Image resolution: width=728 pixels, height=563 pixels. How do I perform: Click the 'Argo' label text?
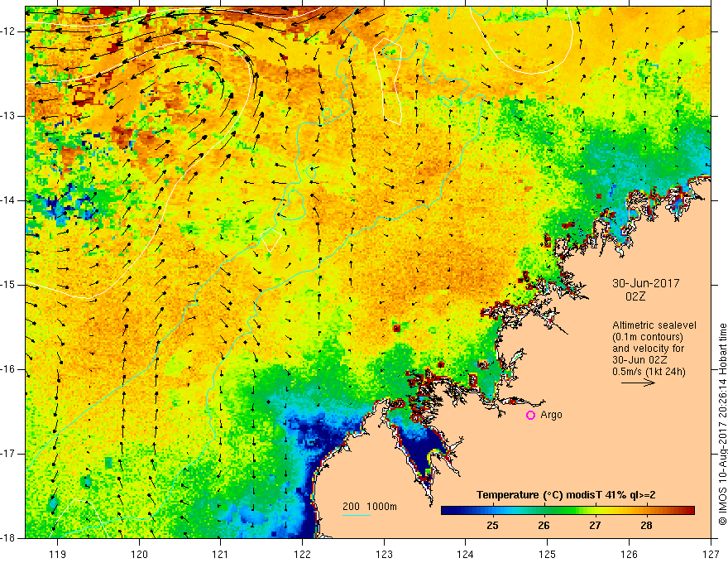tap(551, 415)
